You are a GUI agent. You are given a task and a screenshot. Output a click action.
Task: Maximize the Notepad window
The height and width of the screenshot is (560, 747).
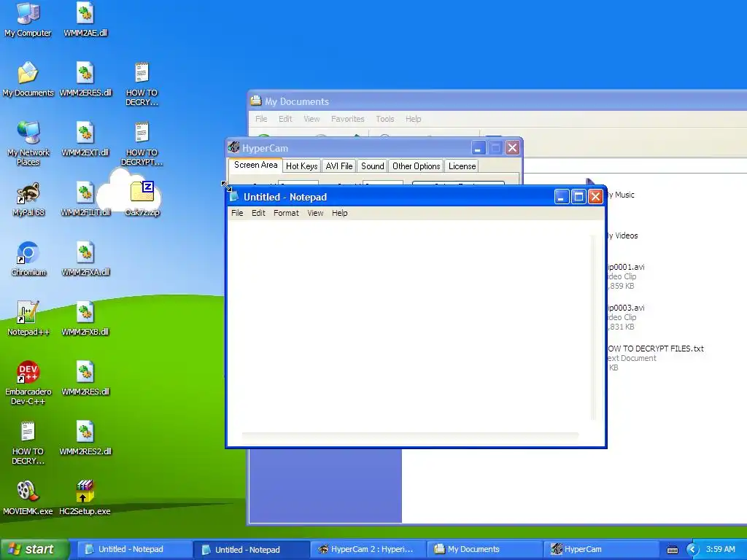[x=578, y=197]
